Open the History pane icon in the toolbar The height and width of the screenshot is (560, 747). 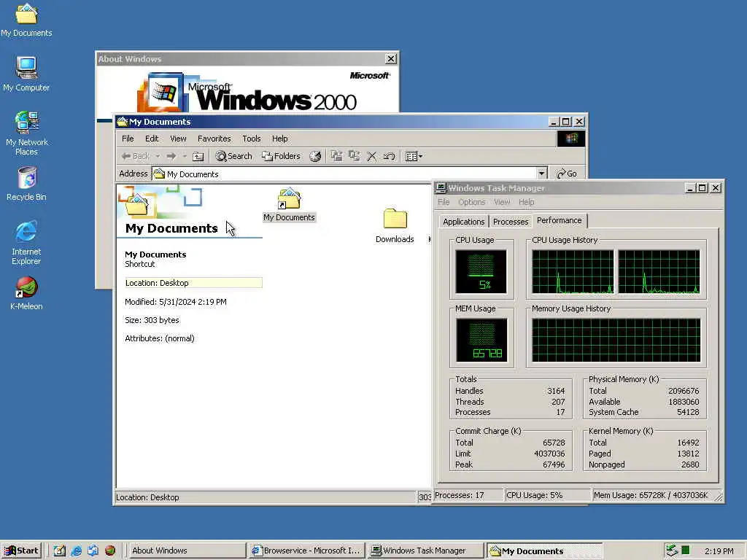(x=315, y=156)
